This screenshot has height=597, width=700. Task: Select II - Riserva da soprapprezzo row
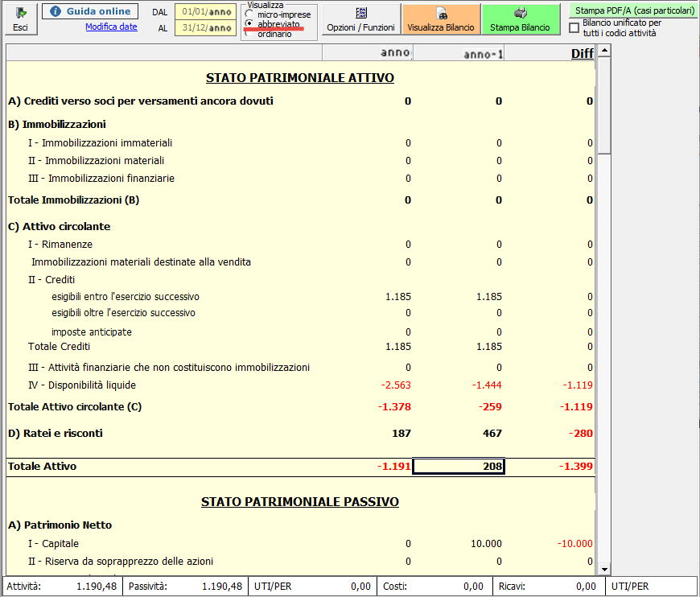coord(300,562)
